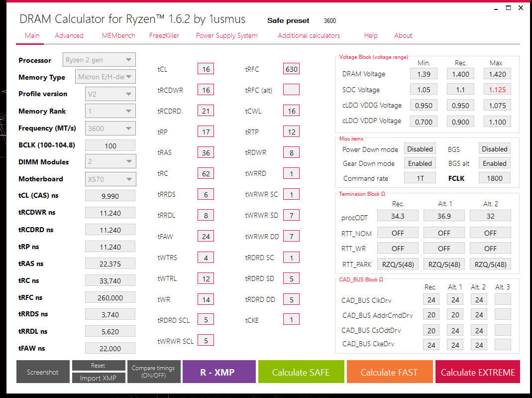Click the tCL value field
This screenshot has width=532, height=398.
pos(206,69)
